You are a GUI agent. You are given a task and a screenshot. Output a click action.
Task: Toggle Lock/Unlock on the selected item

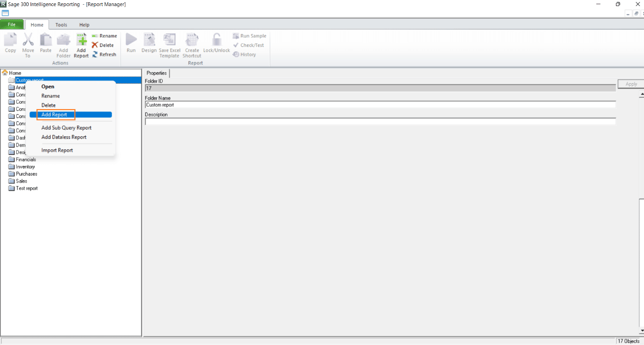216,43
